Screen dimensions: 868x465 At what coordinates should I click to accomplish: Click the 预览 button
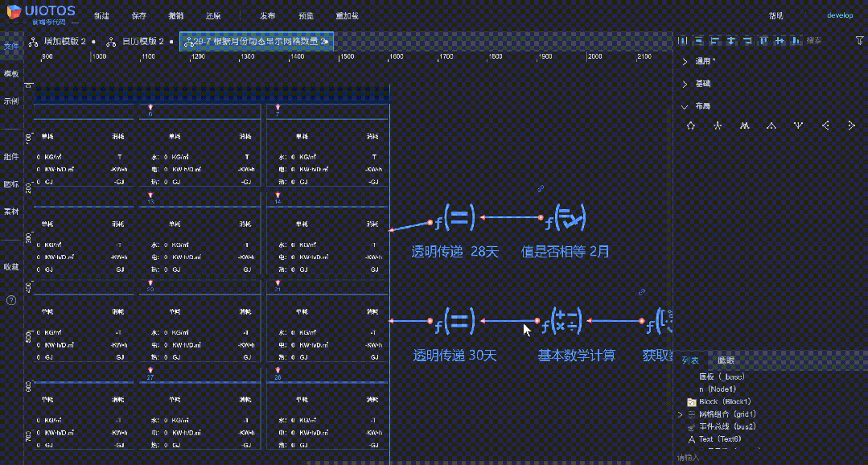[x=306, y=16]
